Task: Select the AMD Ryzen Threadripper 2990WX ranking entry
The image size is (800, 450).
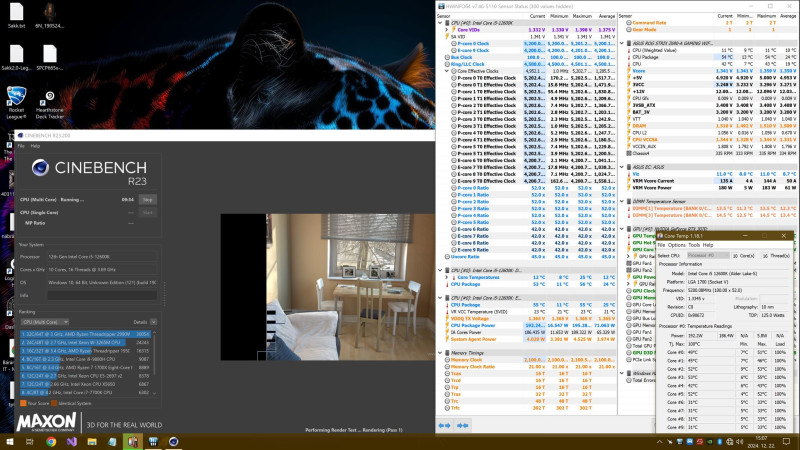Action: 85,334
